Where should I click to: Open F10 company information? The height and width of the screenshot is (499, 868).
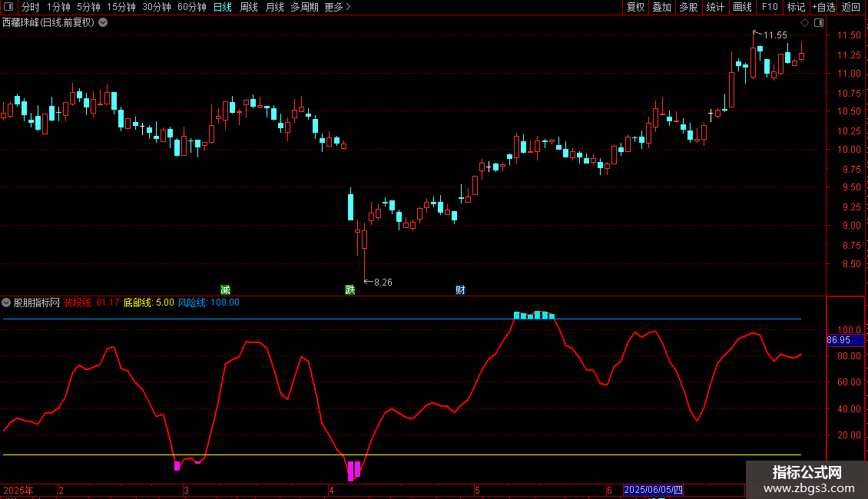tap(770, 7)
